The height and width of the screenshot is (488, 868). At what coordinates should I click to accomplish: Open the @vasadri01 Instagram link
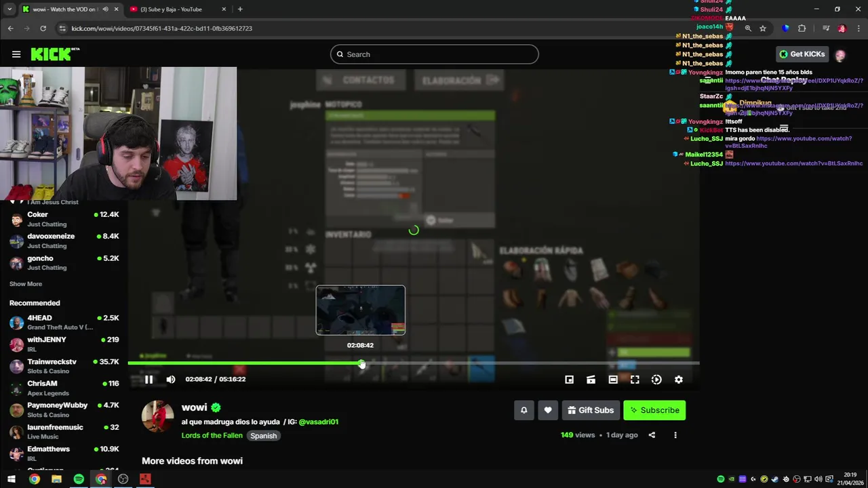pyautogui.click(x=318, y=422)
